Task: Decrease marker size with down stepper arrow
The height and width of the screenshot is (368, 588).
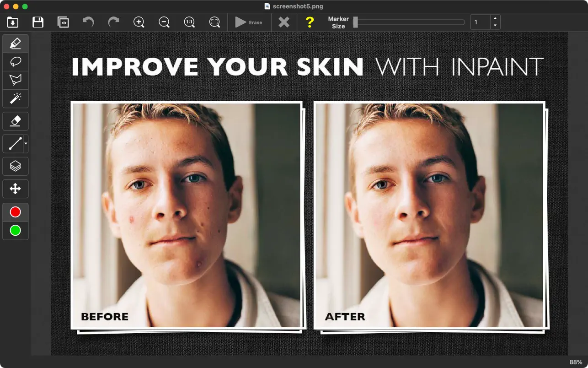Action: pyautogui.click(x=495, y=26)
